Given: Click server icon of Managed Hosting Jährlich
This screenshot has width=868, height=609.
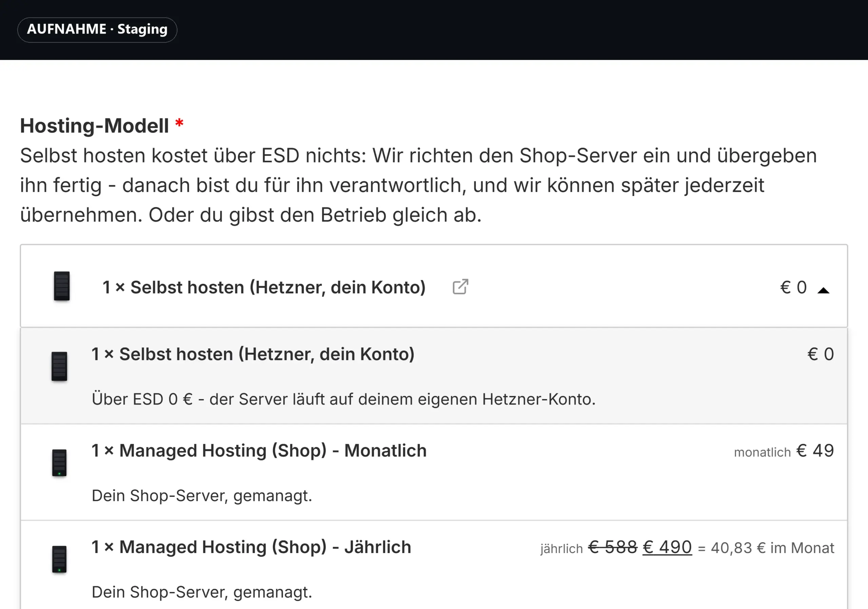Looking at the screenshot, I should pos(59,559).
